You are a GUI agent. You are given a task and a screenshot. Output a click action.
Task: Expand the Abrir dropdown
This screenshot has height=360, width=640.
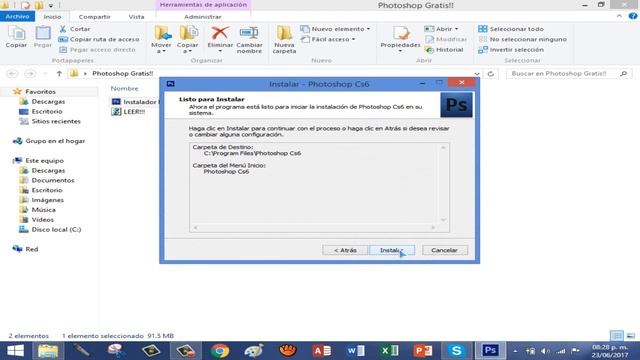(x=456, y=29)
